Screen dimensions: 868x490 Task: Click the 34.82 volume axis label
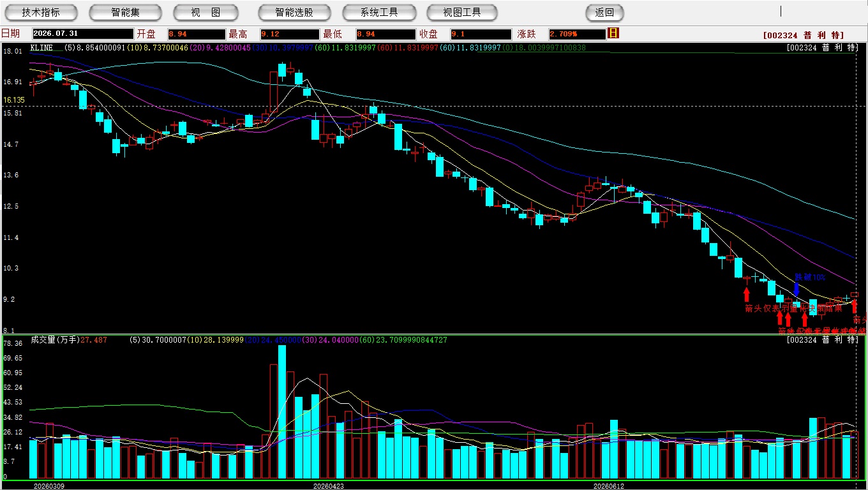(13, 417)
